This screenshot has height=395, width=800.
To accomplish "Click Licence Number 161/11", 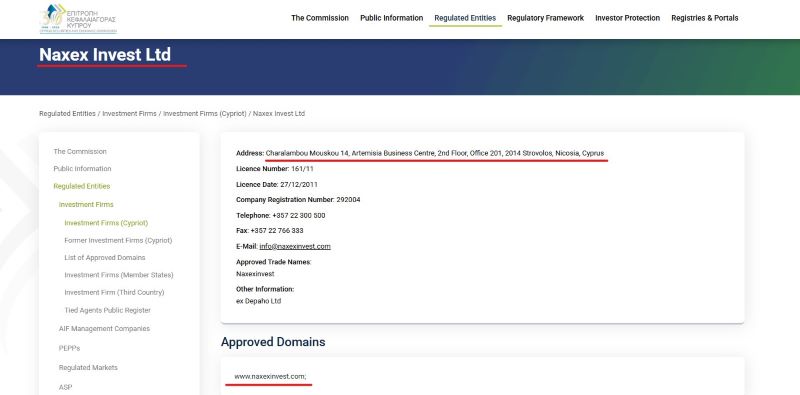I will [x=275, y=169].
